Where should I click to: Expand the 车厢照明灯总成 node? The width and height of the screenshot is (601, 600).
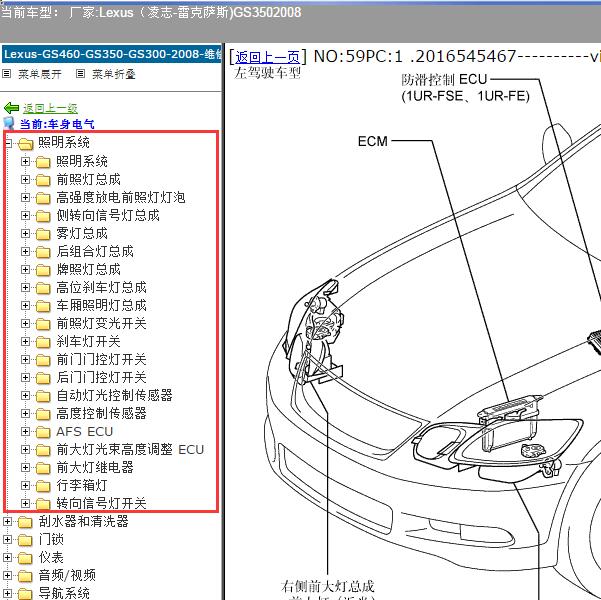click(25, 306)
